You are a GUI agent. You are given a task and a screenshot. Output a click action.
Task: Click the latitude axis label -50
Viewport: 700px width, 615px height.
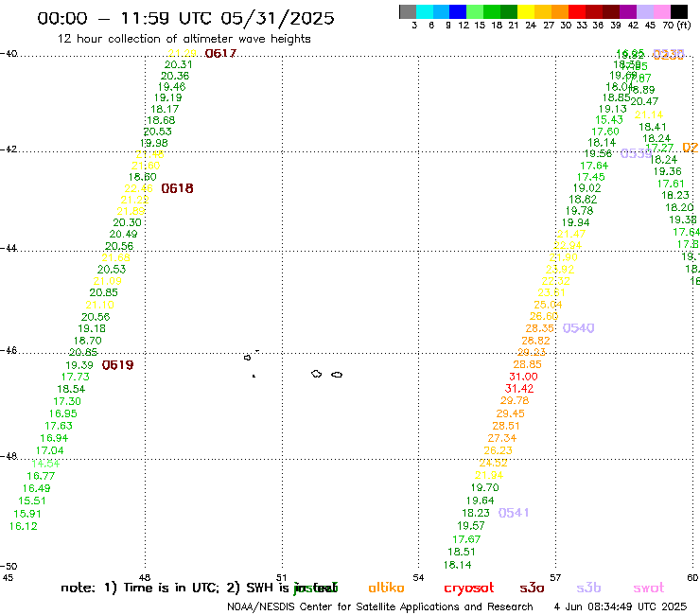pyautogui.click(x=9, y=567)
